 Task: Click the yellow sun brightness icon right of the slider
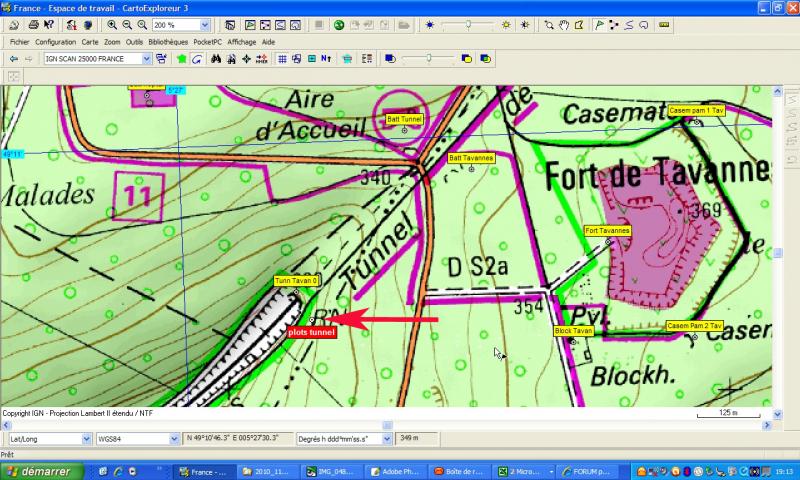(x=506, y=25)
